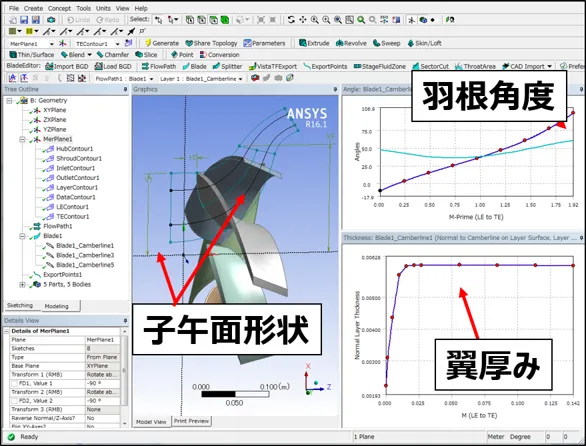Click the Slice tool
Screen dimensions: 586x446
click(146, 55)
